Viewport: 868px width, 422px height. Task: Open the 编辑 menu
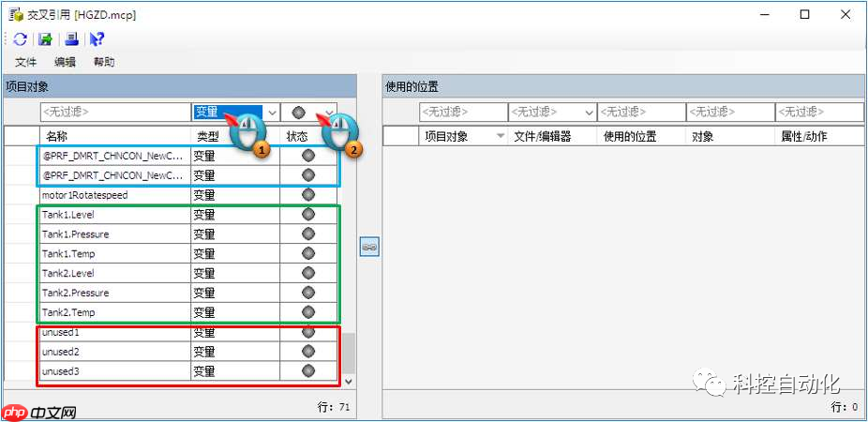(x=65, y=62)
